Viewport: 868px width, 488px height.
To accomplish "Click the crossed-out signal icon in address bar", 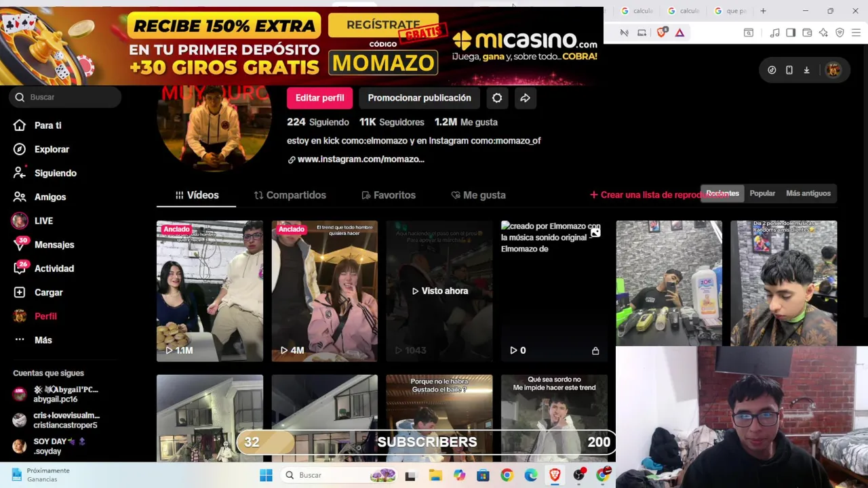I will point(624,33).
